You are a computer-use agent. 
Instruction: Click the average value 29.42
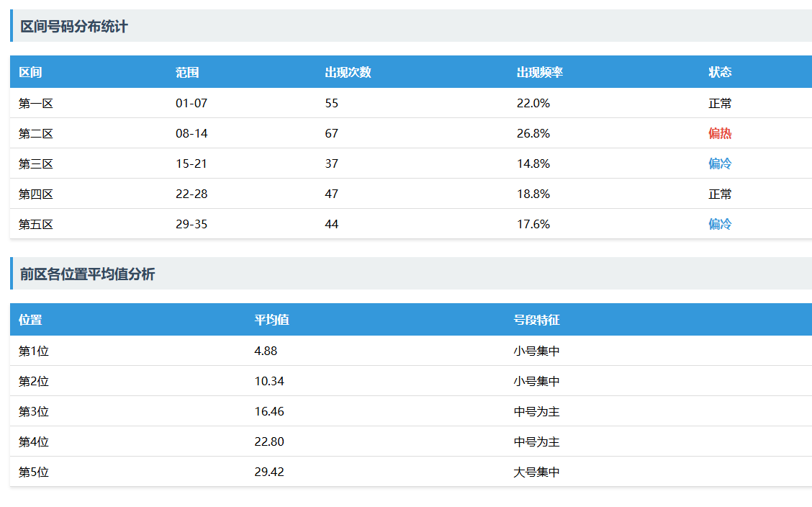click(269, 472)
